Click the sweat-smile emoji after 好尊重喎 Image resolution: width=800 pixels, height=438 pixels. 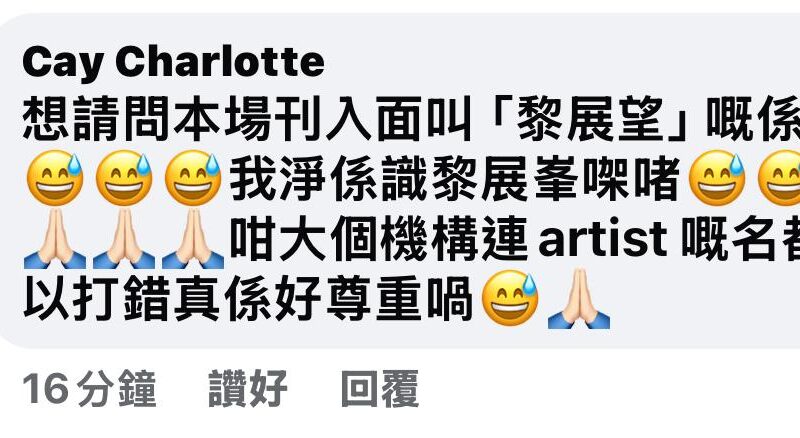pyautogui.click(x=510, y=298)
